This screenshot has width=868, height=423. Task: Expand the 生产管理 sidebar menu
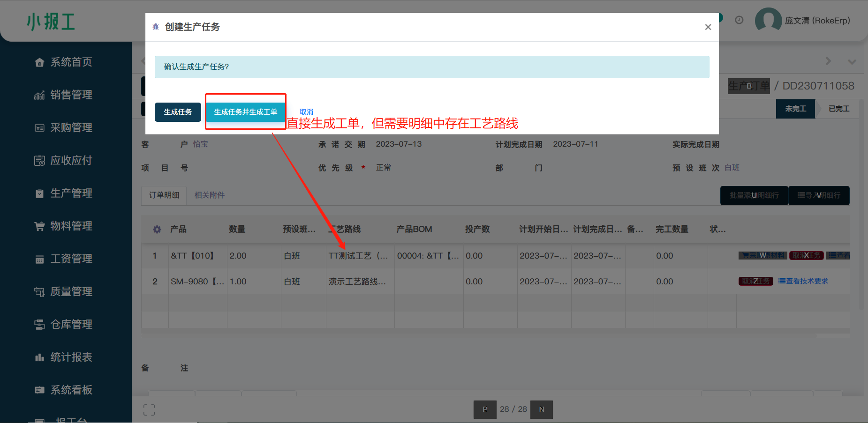point(71,193)
